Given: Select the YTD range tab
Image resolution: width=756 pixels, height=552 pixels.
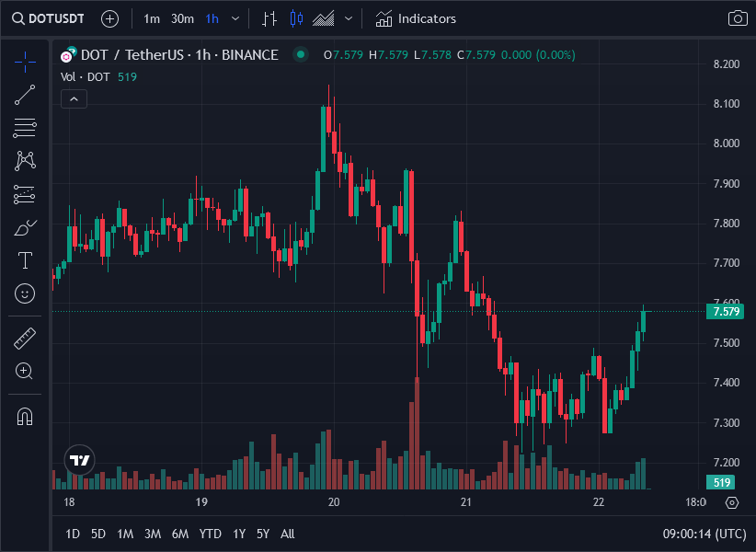Looking at the screenshot, I should [210, 534].
